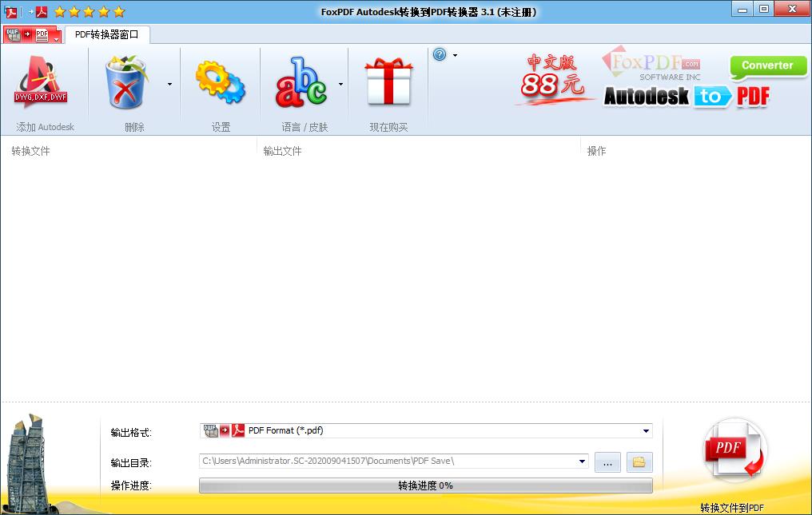Click the 设置 label under the gears
The height and width of the screenshot is (515, 812).
coord(221,127)
